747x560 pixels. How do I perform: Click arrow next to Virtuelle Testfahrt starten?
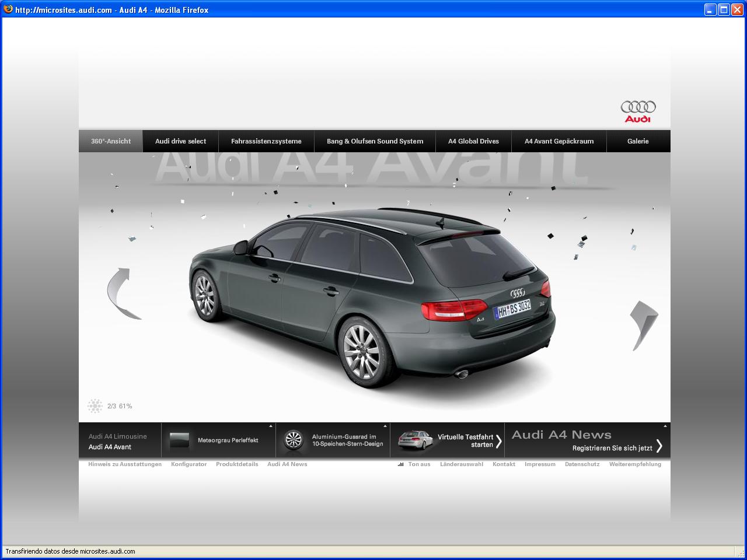[498, 441]
